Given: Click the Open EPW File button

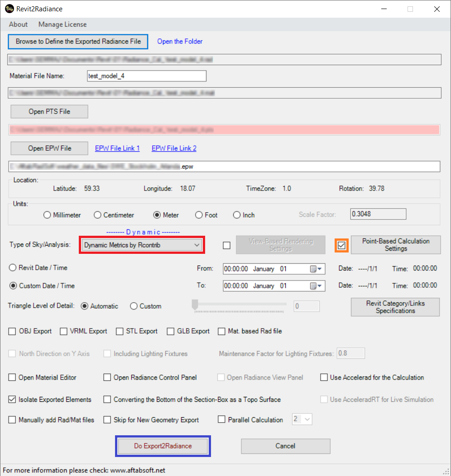Looking at the screenshot, I should 49,148.
